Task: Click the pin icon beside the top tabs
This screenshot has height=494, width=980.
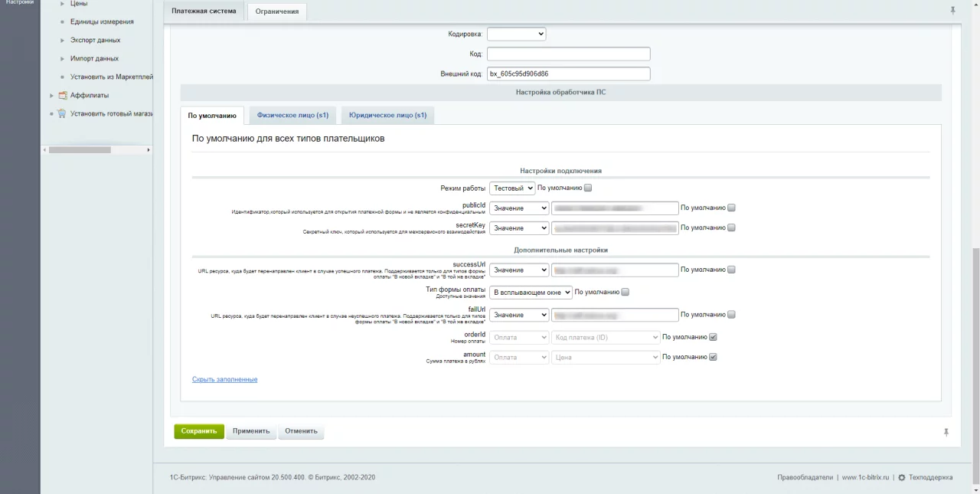Action: coord(952,11)
